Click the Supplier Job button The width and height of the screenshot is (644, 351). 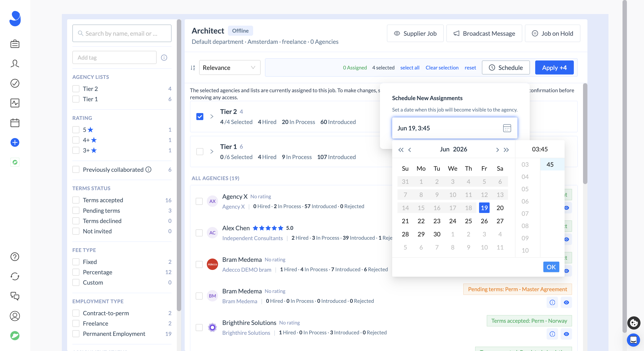(x=415, y=34)
